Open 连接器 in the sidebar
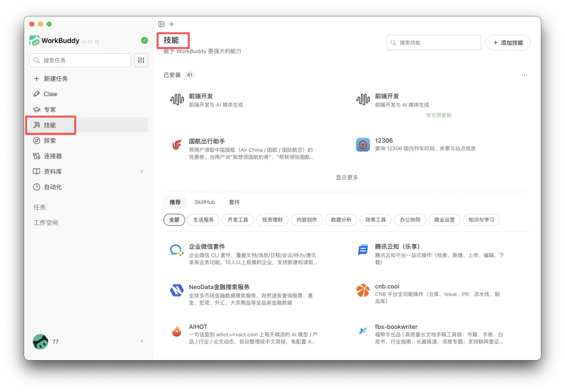 (88, 156)
